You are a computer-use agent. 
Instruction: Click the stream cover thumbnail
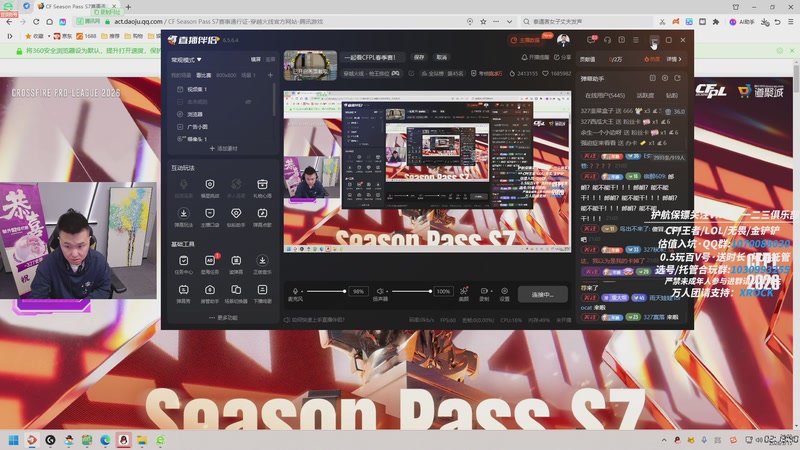pyautogui.click(x=310, y=65)
